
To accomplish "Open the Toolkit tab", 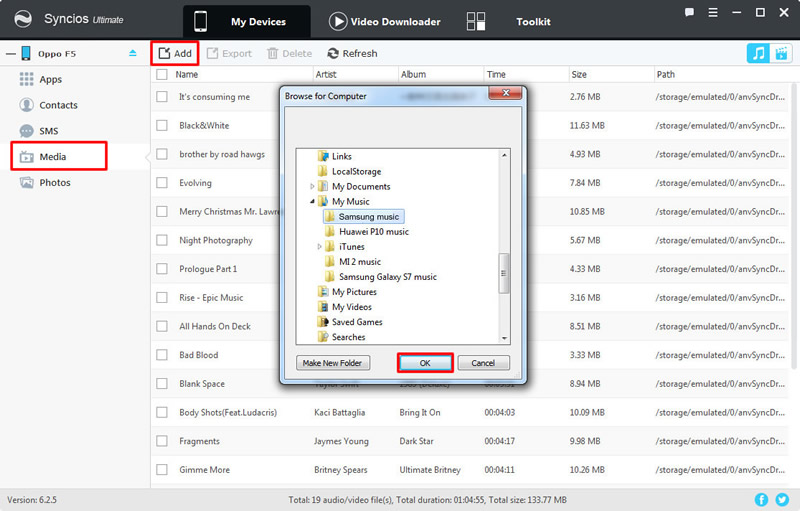I will 509,21.
